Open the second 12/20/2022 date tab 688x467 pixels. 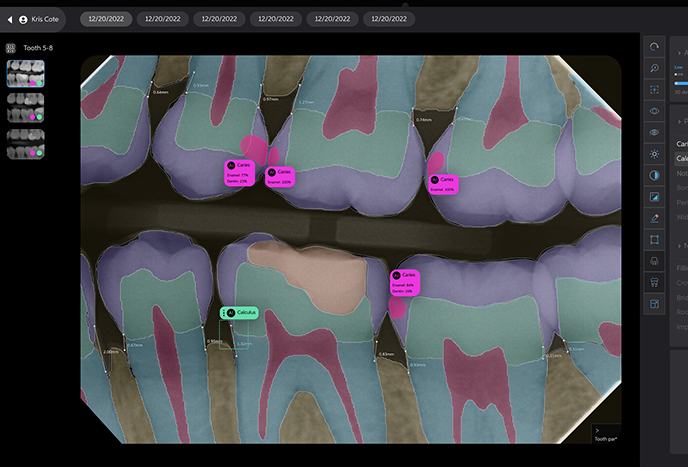[163, 19]
